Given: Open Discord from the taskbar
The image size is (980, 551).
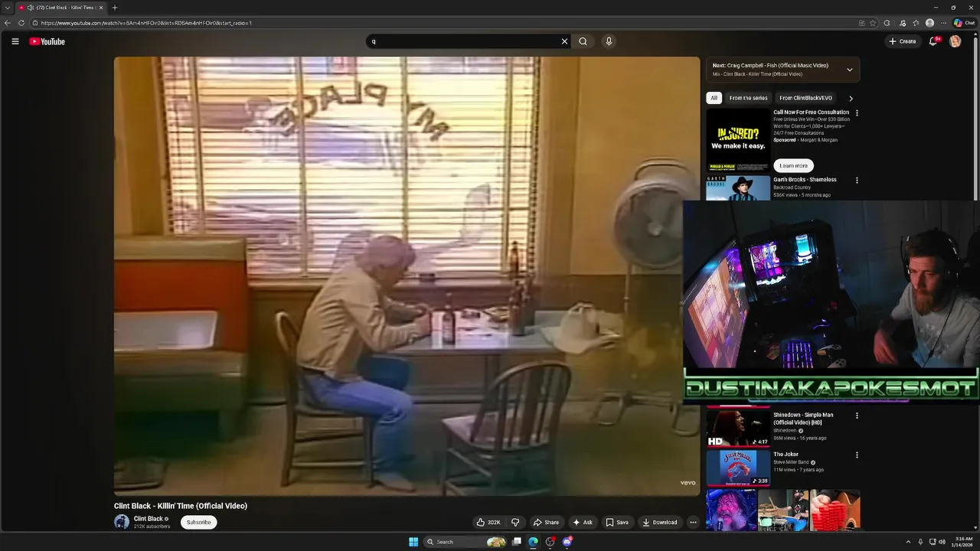Looking at the screenshot, I should point(567,542).
